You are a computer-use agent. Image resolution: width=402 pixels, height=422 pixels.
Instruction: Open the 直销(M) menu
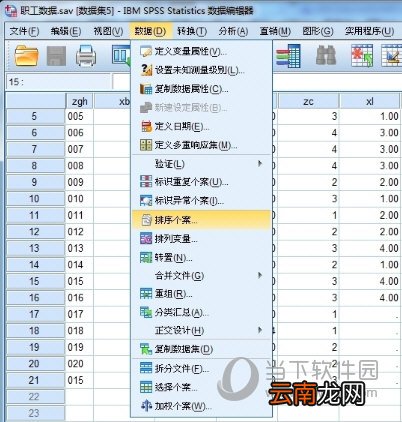275,31
